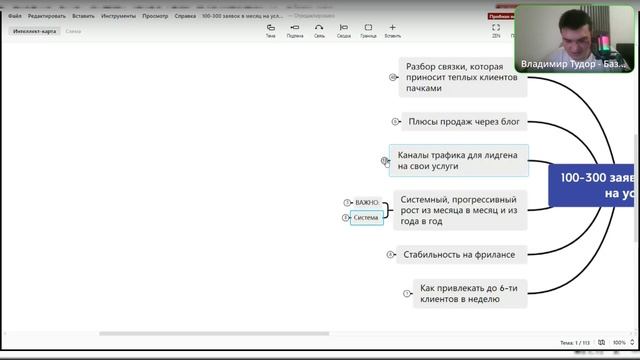Select topic 'Каналы трафика для лидгена на свои услуги'

click(x=459, y=160)
